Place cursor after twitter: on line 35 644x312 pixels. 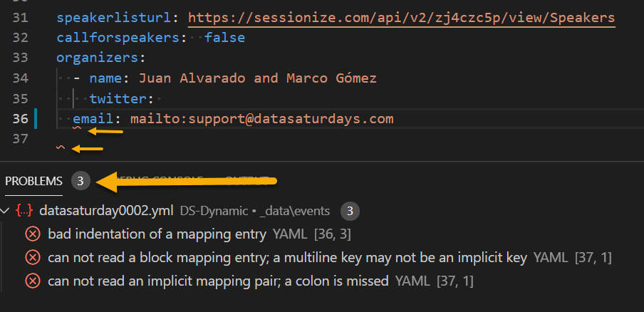coord(156,98)
